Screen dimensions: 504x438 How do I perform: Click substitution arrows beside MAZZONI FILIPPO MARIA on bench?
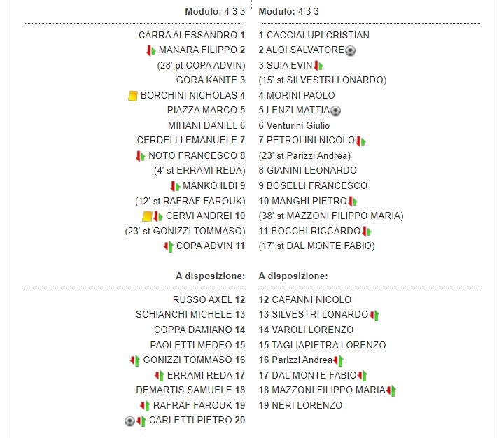click(391, 390)
